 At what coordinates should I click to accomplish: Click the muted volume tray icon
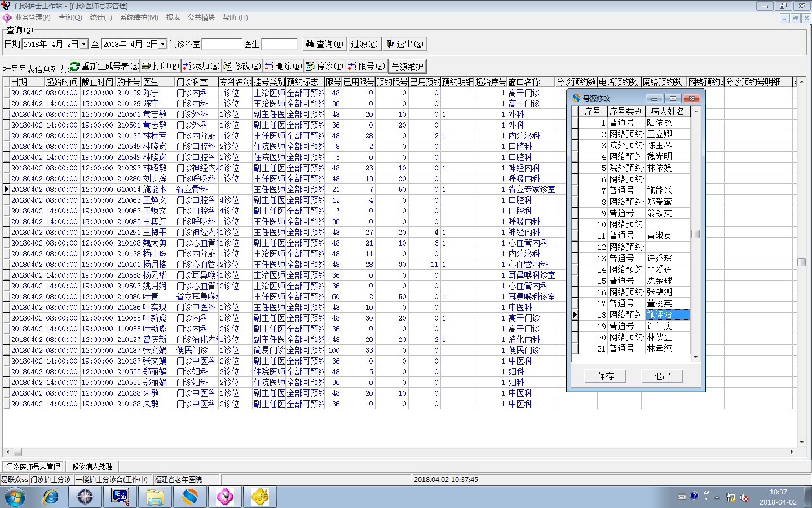click(x=744, y=498)
